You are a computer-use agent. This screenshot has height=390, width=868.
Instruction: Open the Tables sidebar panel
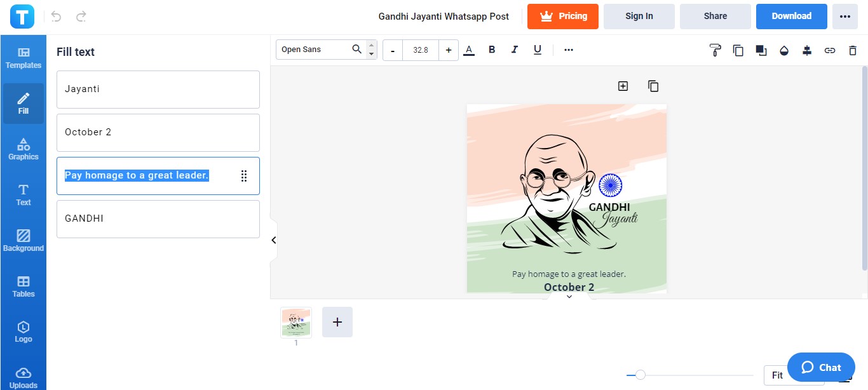[24, 286]
